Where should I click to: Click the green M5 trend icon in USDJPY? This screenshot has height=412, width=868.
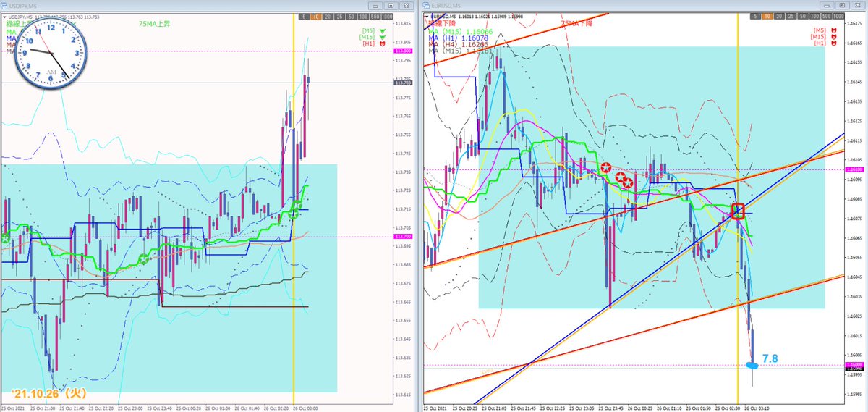pos(383,31)
